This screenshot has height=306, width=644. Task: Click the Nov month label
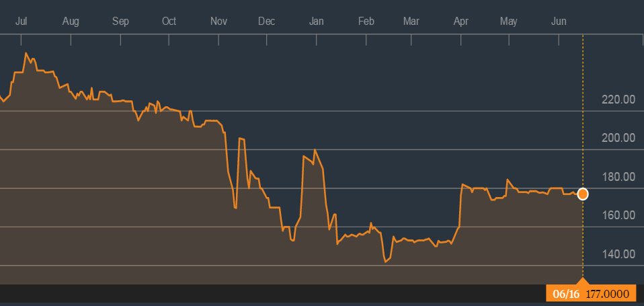point(218,22)
